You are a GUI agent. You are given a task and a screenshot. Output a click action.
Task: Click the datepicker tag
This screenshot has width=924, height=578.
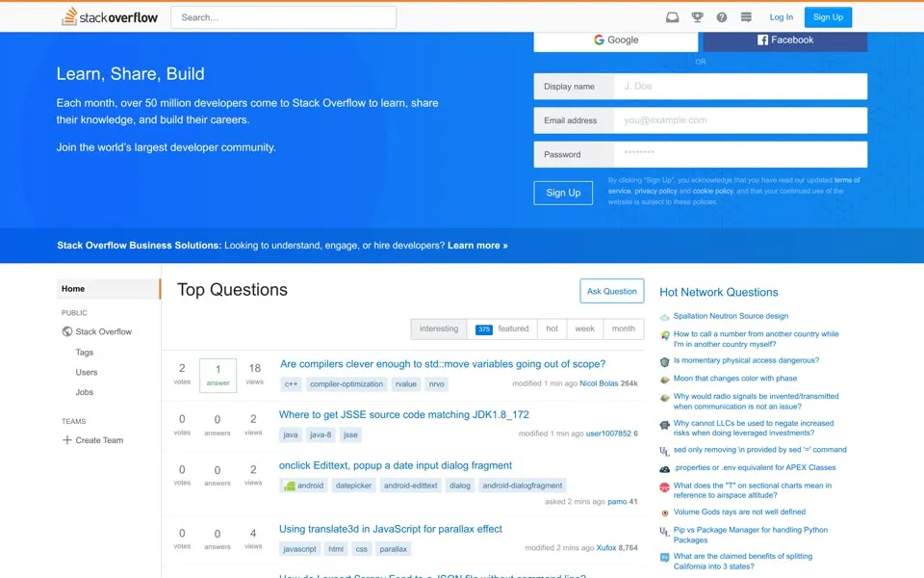pyautogui.click(x=353, y=486)
